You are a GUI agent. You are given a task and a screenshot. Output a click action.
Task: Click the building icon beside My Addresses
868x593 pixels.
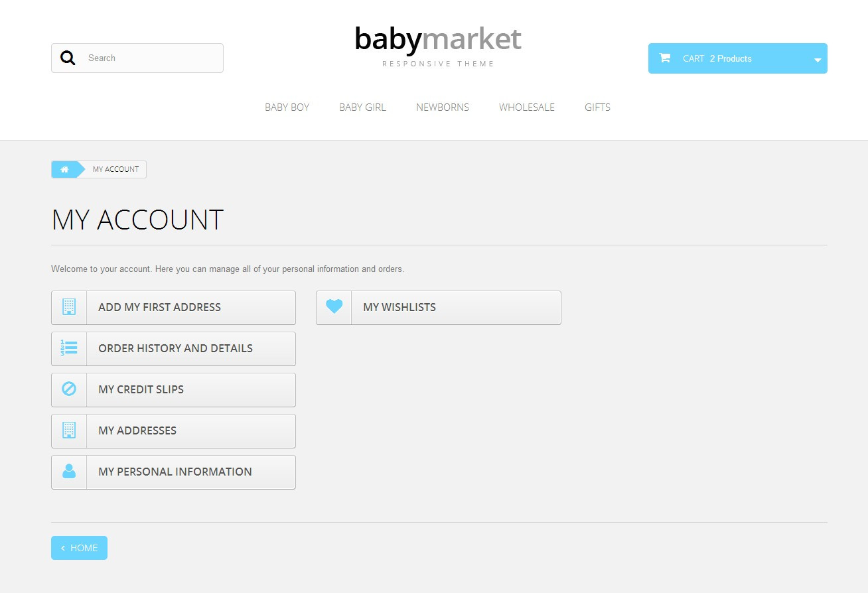point(69,430)
